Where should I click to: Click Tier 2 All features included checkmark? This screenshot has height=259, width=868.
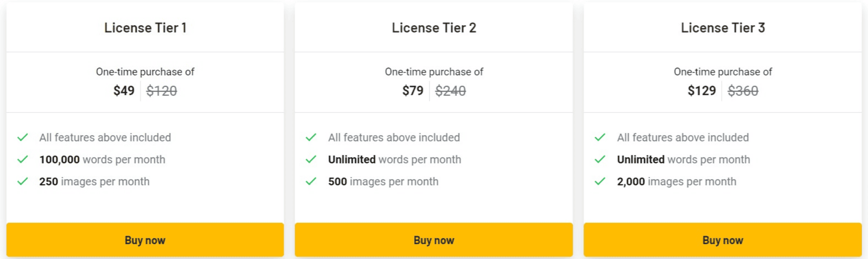pyautogui.click(x=311, y=138)
